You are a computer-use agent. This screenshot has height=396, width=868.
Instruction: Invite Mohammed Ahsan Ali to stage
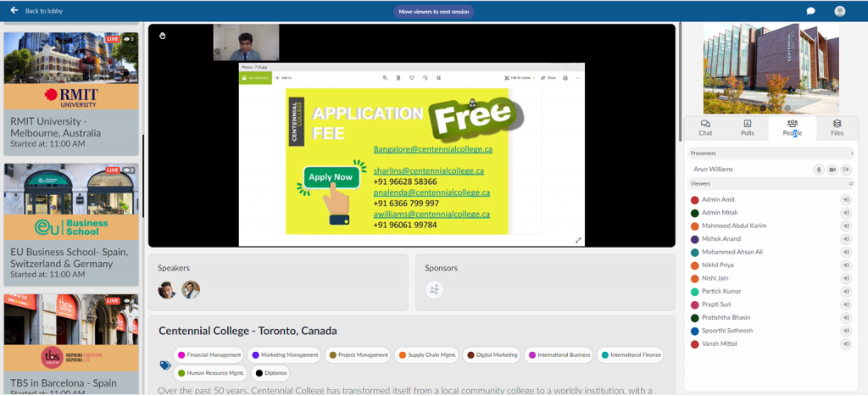tap(846, 252)
